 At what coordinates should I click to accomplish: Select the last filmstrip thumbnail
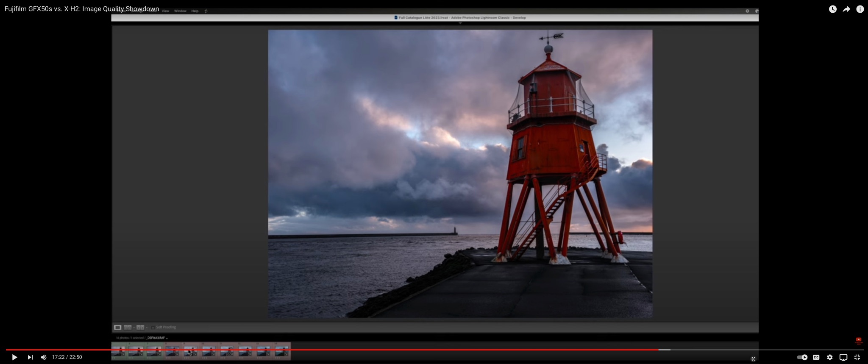click(282, 351)
